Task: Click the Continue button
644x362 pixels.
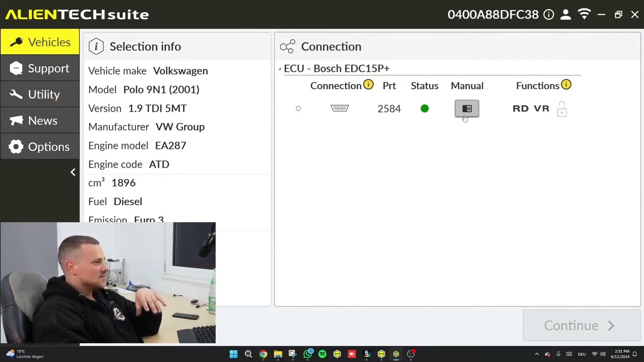Action: click(581, 325)
